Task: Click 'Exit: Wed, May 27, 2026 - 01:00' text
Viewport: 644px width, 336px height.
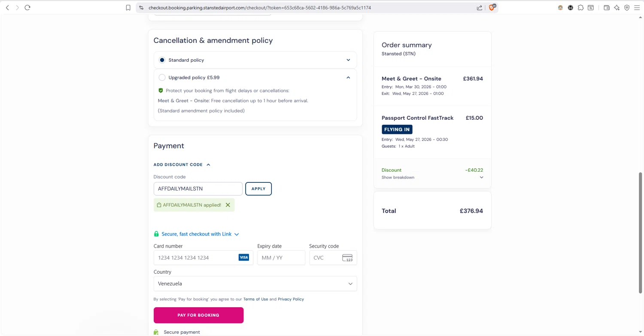Action: coord(413,94)
